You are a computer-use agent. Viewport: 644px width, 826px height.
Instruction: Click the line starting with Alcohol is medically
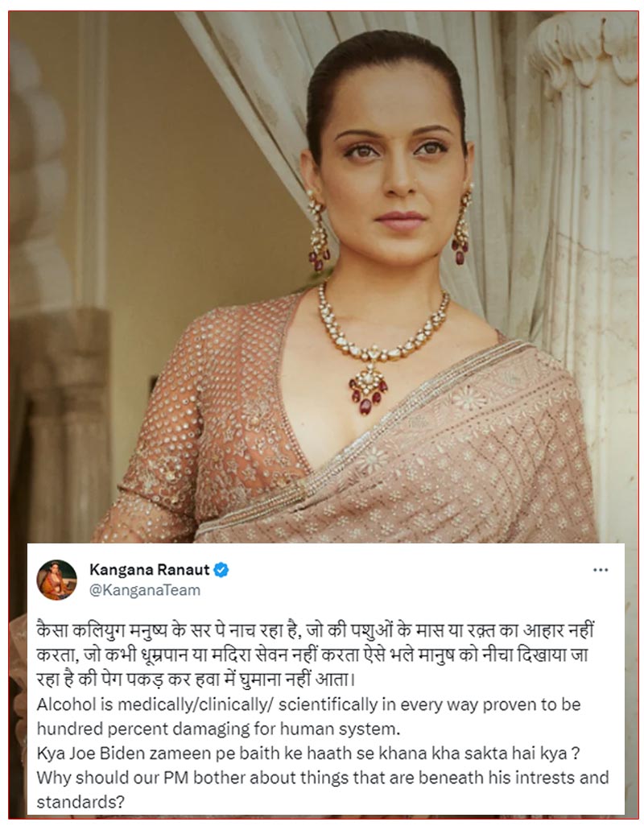pyautogui.click(x=308, y=704)
